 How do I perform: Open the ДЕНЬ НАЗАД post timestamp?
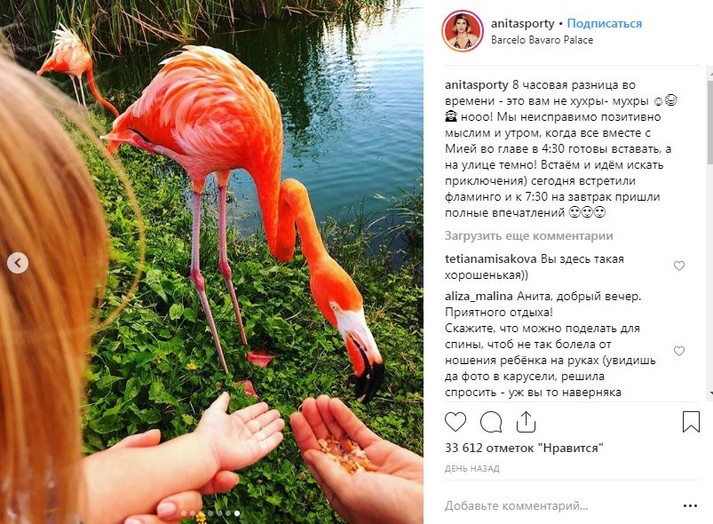click(x=472, y=469)
